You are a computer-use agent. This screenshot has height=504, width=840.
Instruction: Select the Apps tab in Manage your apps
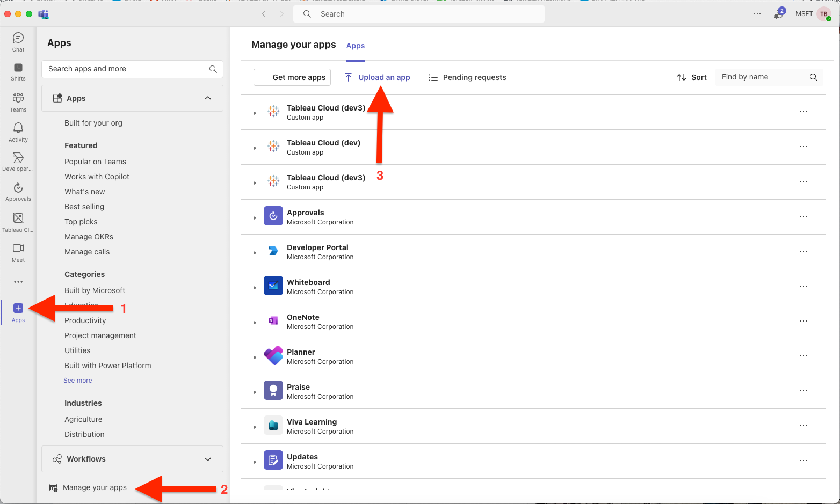(x=356, y=46)
